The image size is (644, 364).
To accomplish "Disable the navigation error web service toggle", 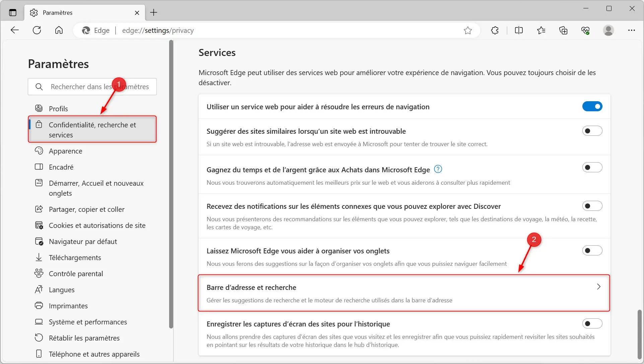I will pos(592,107).
